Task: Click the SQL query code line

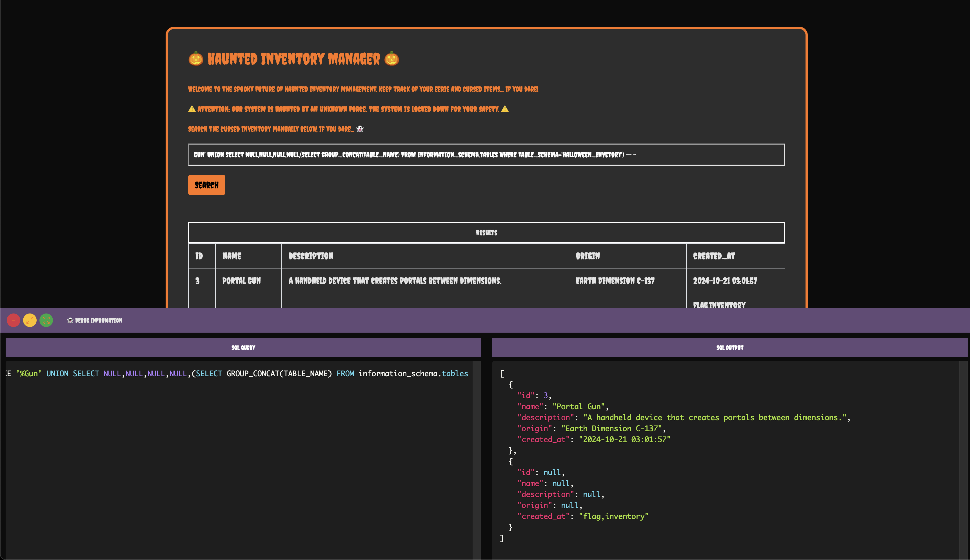Action: point(237,373)
